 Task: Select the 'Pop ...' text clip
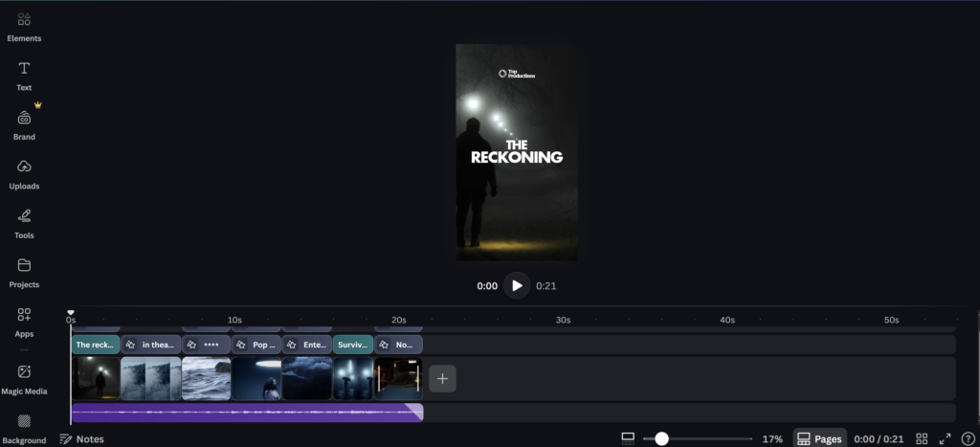[256, 345]
